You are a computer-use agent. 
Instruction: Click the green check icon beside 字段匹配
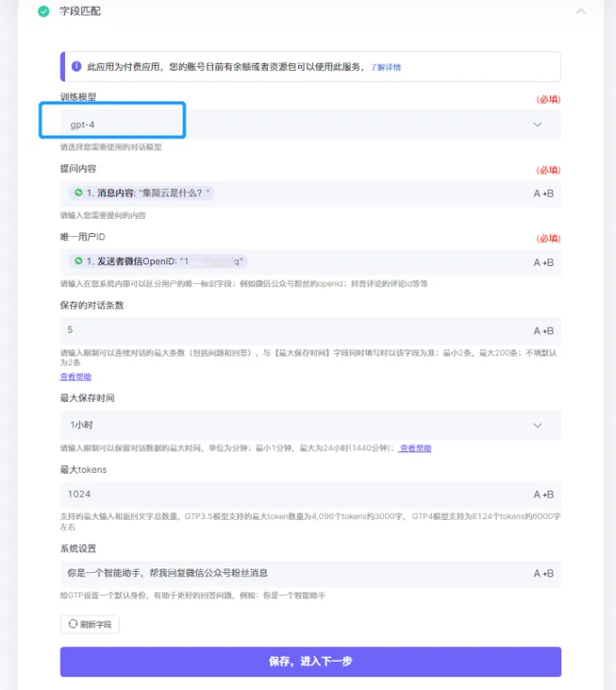tap(44, 11)
